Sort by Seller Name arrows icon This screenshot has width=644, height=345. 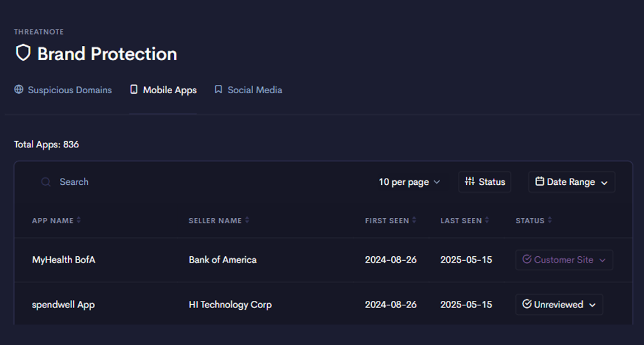(247, 221)
